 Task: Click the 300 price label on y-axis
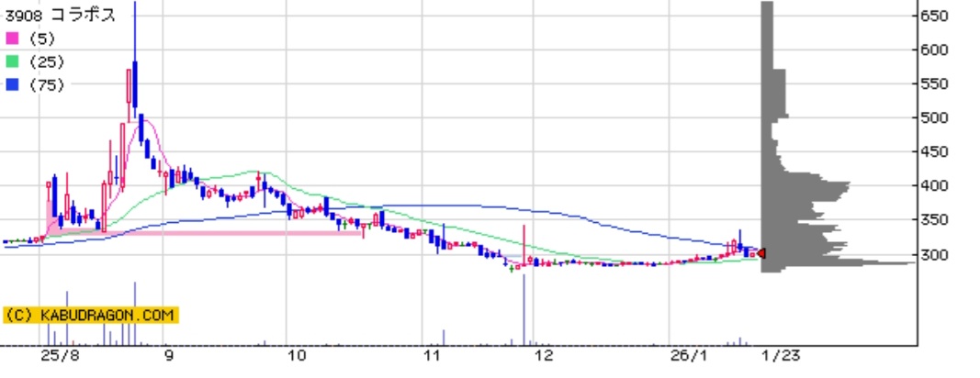coord(933,254)
